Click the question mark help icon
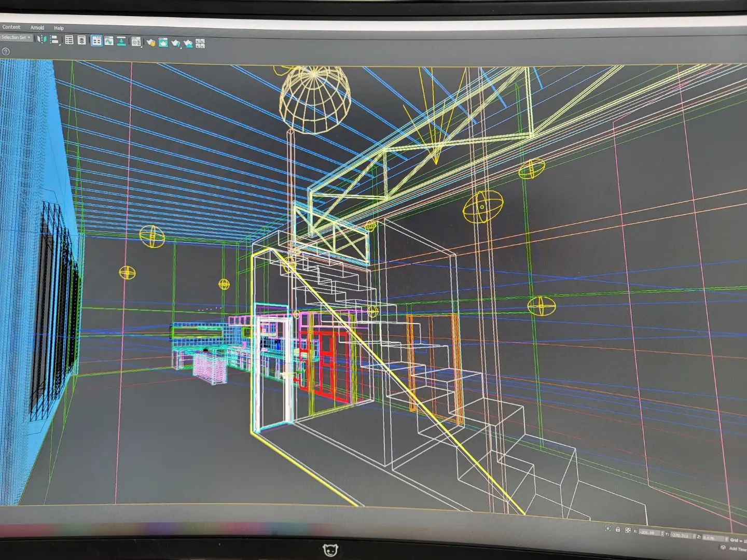The image size is (747, 560). coord(6,51)
